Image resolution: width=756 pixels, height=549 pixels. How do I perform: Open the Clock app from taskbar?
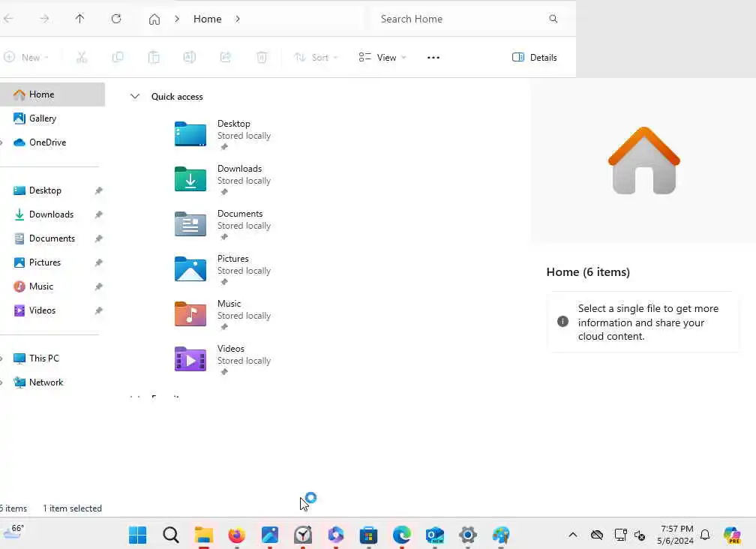coord(303,535)
